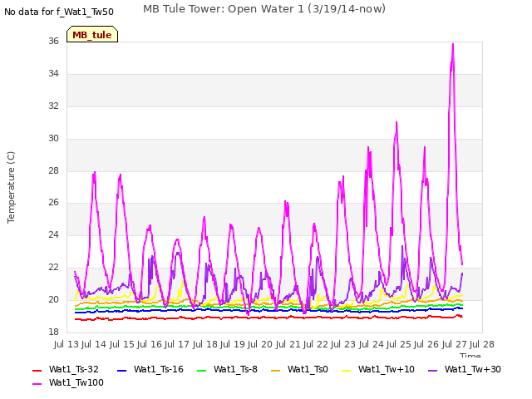Click the y-axis value 26
The width and height of the screenshot is (532, 399).
(x=53, y=203)
